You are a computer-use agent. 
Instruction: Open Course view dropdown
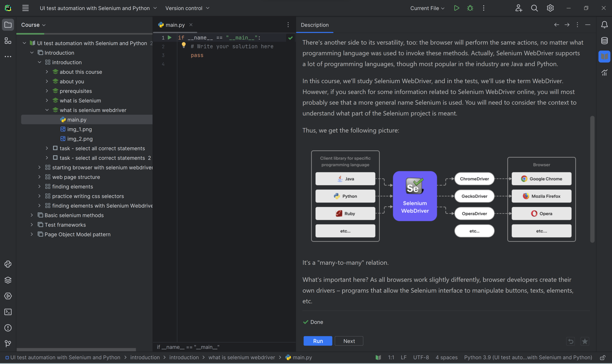(x=33, y=25)
